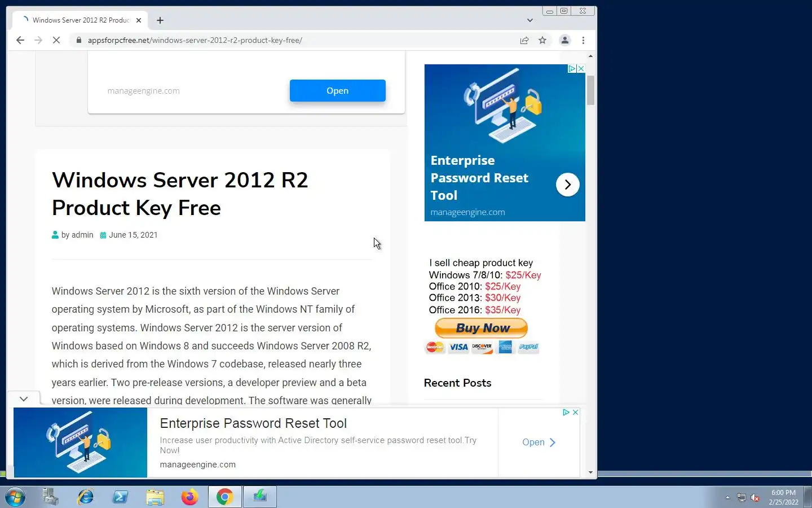This screenshot has height=508, width=812.
Task: Open Firefox from taskbar
Action: (x=189, y=497)
